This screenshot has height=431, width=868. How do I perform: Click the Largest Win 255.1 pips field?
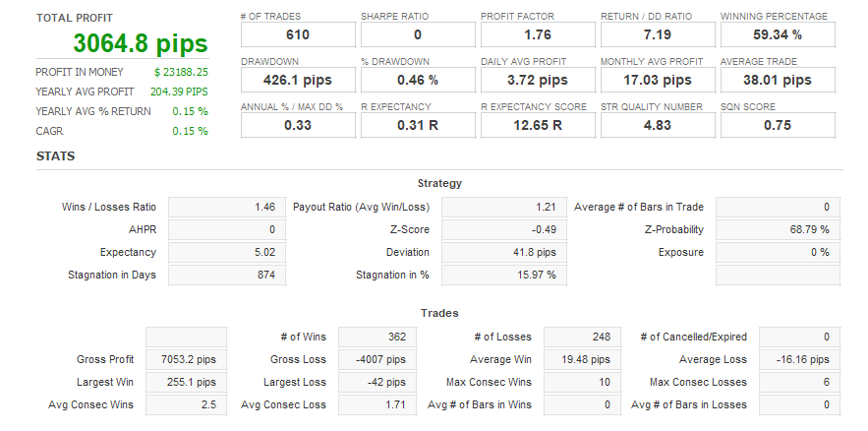point(186,382)
